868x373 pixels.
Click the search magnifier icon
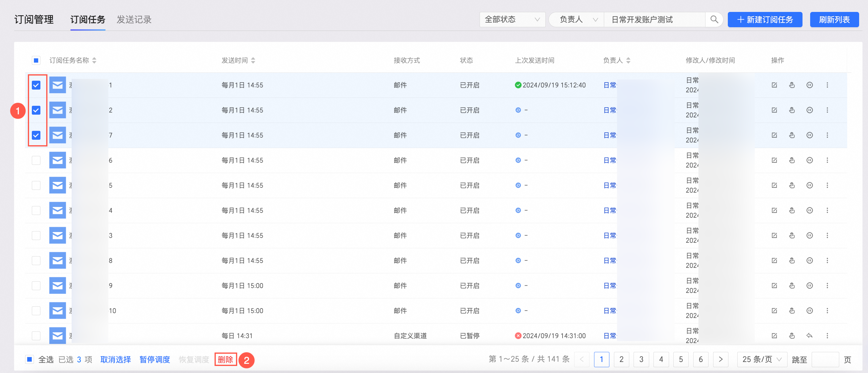click(x=714, y=20)
